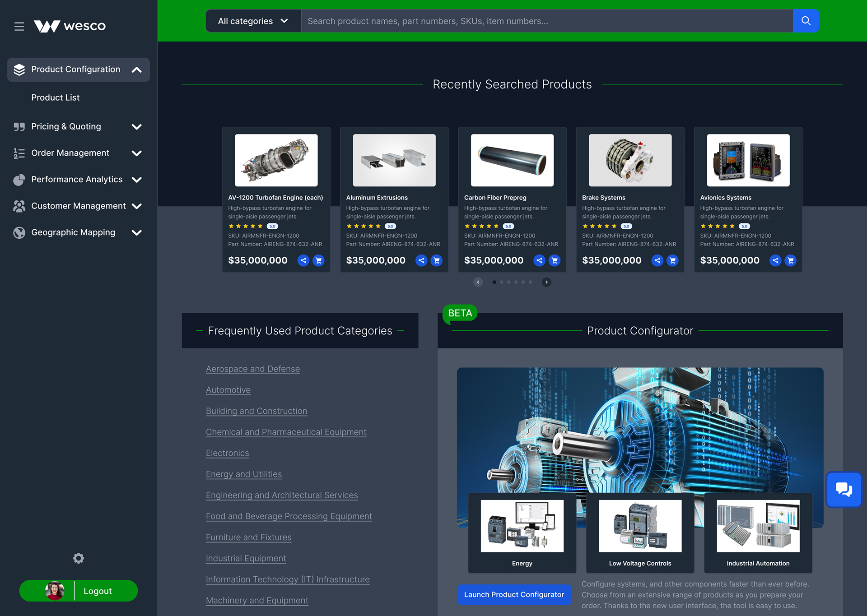Viewport: 867px width, 616px height.
Task: Open Electronics category link
Action: point(227,453)
